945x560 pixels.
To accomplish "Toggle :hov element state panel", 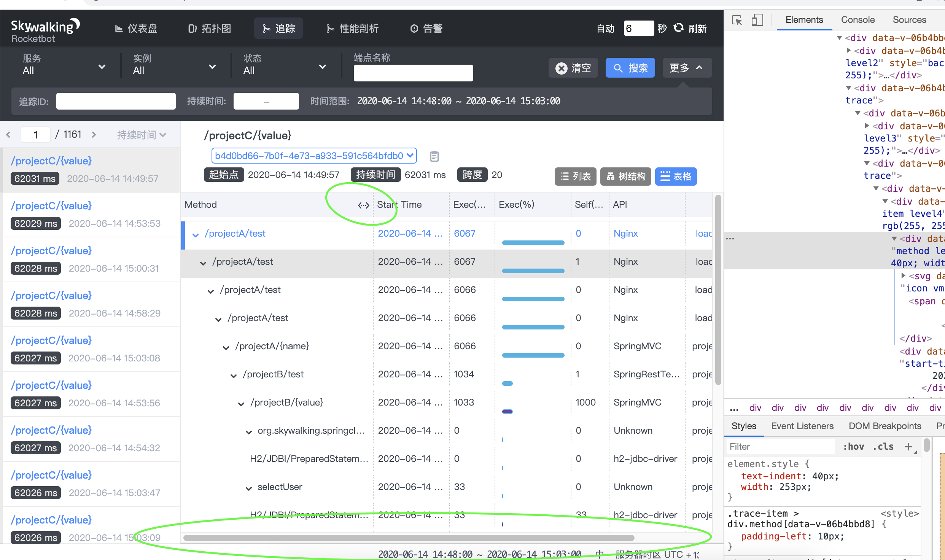I will click(853, 446).
